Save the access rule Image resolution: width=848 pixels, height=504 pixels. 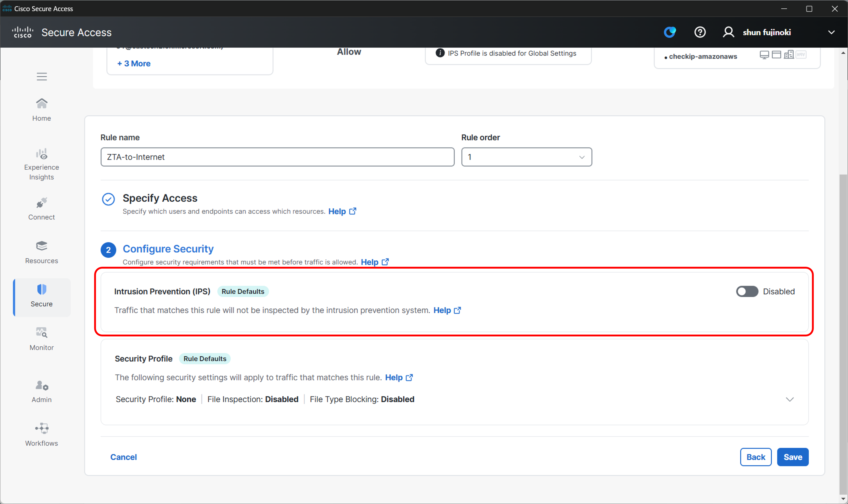click(792, 457)
